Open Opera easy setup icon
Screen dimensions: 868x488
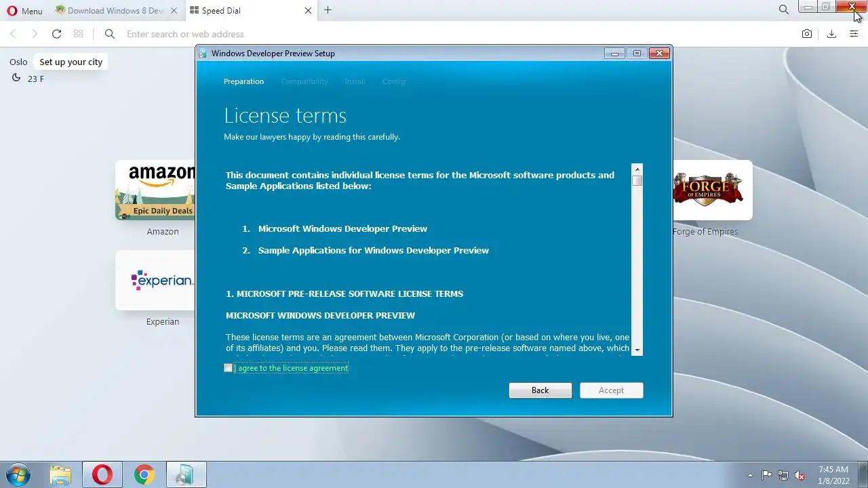854,34
